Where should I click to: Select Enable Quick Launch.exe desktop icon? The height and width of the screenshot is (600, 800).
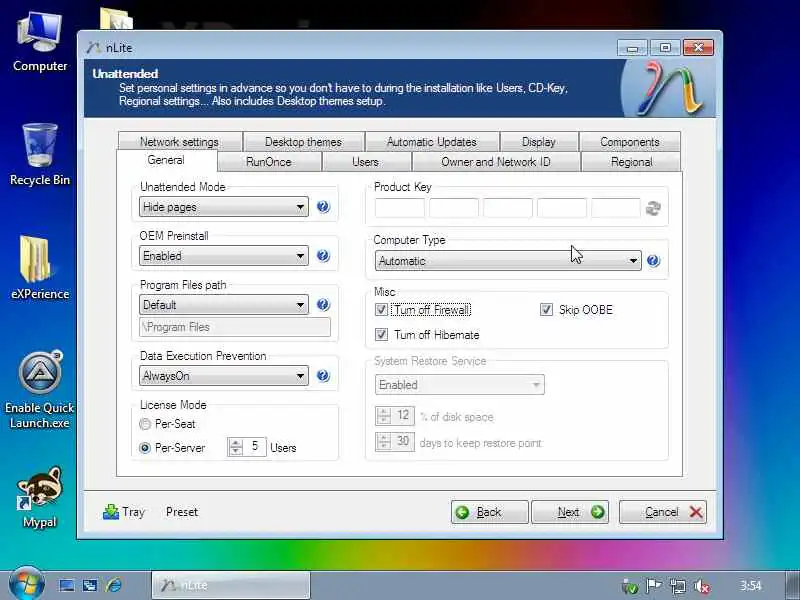pyautogui.click(x=40, y=390)
